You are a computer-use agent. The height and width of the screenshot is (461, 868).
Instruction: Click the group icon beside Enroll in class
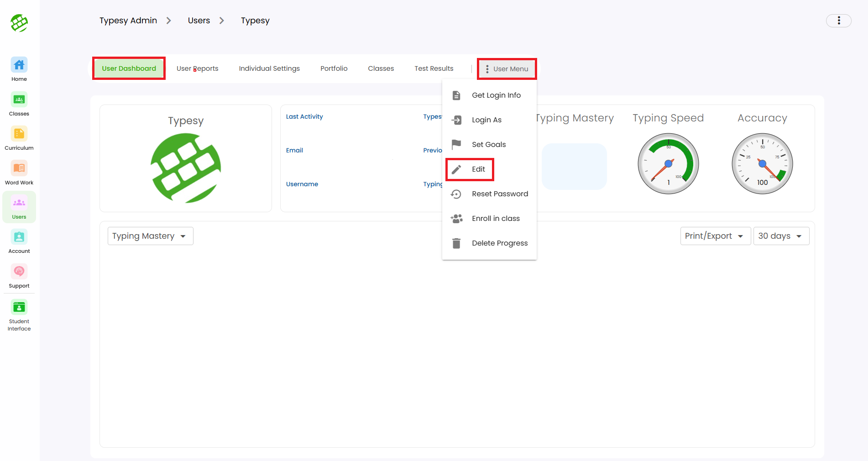pos(456,219)
